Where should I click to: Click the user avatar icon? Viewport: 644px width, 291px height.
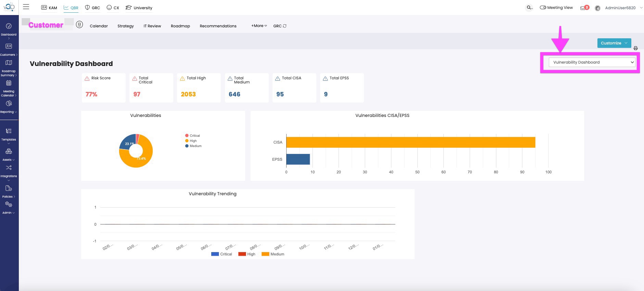pyautogui.click(x=597, y=8)
